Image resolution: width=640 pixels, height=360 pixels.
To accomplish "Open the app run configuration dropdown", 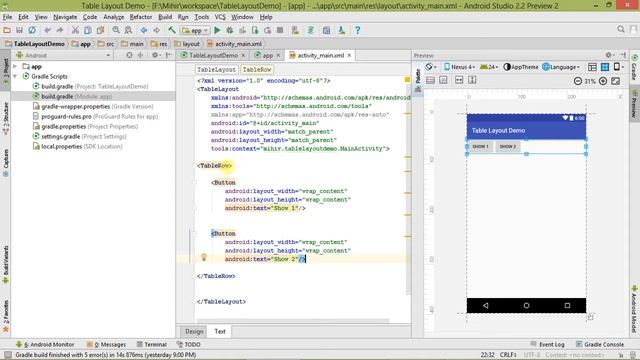I will [x=195, y=30].
